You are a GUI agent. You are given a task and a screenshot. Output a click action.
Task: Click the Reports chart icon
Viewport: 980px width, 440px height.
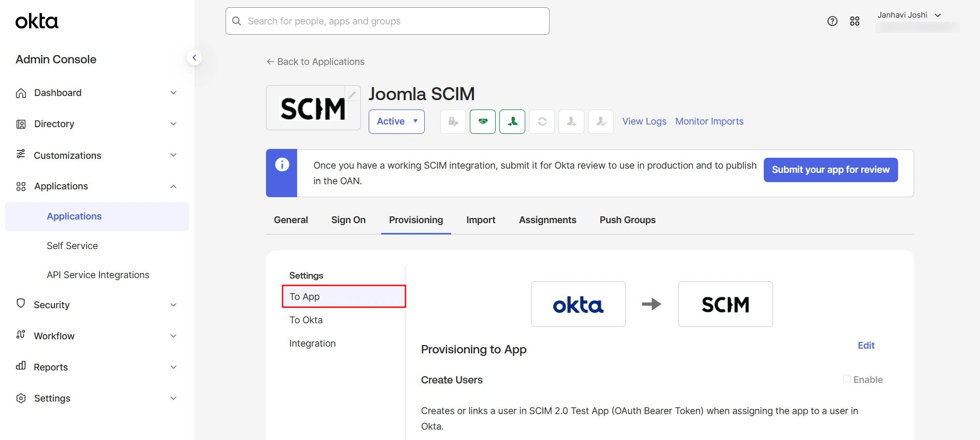(21, 366)
